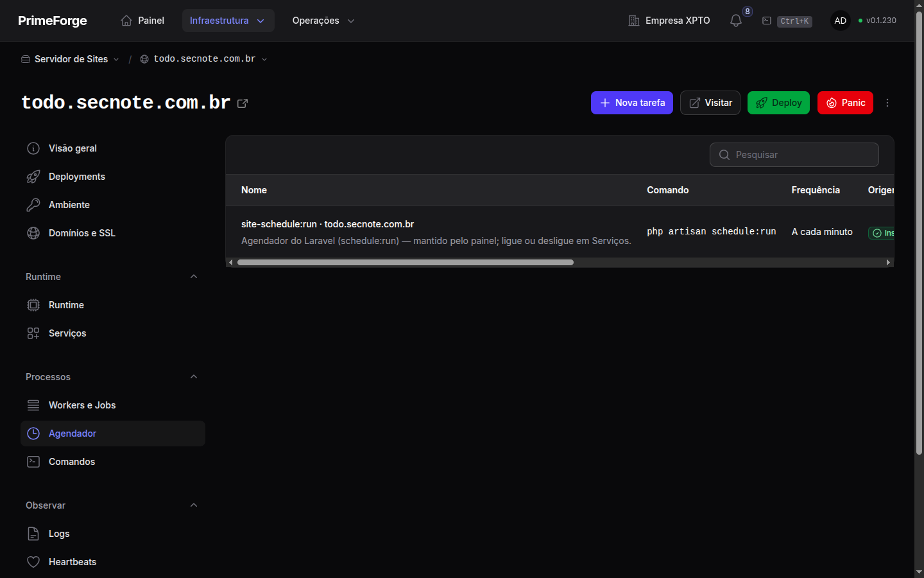This screenshot has width=924, height=578.
Task: Expand the Infraestrutura dropdown menu
Action: point(228,21)
